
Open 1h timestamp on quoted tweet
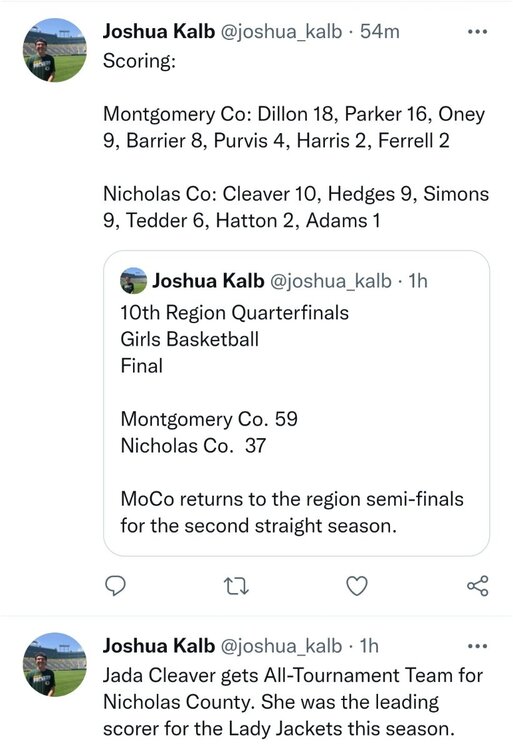(418, 281)
